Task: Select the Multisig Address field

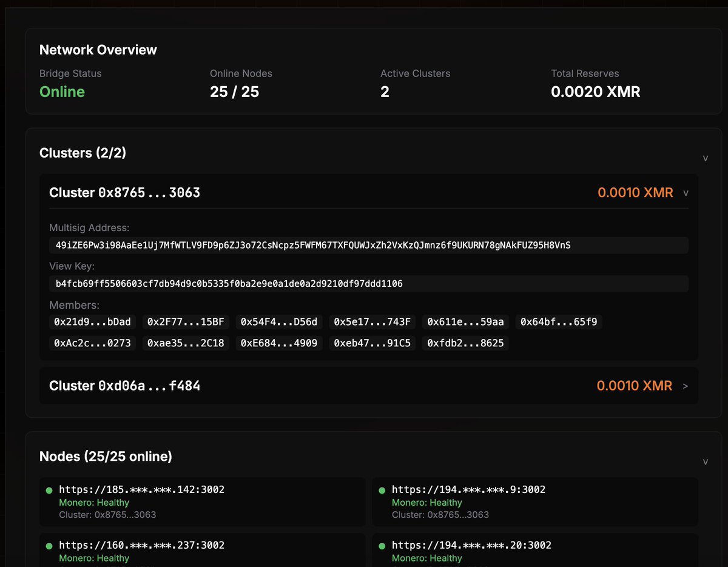Action: pos(369,245)
